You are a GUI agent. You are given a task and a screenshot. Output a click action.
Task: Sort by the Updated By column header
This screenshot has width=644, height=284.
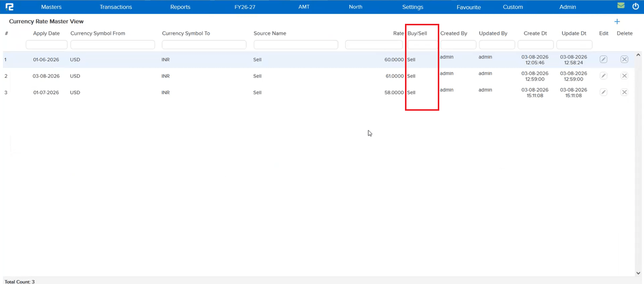coord(493,33)
